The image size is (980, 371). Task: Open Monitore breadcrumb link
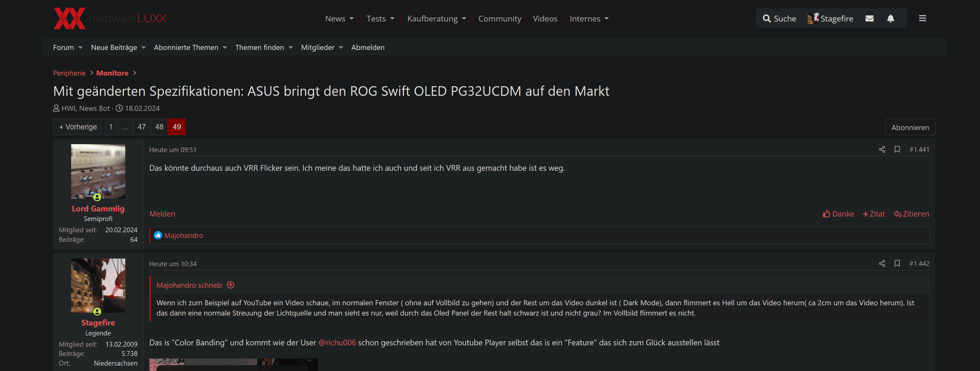point(112,73)
